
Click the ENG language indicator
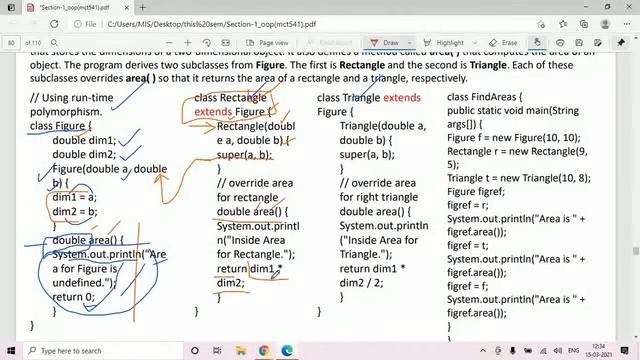point(573,351)
